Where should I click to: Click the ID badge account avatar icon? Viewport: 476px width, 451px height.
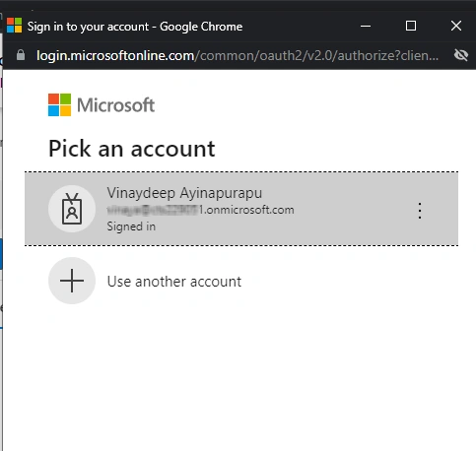click(x=72, y=209)
